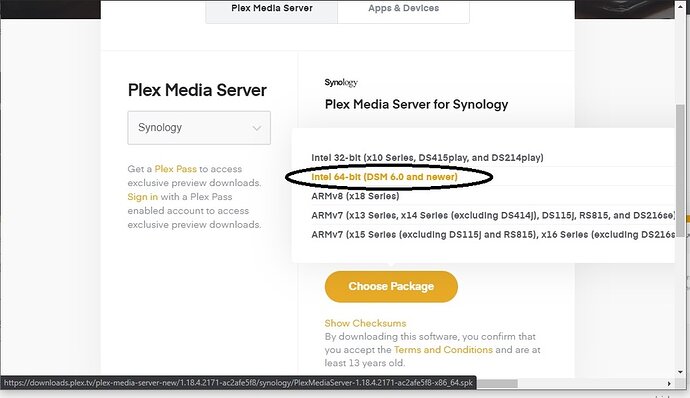Click the Synology logo

point(341,82)
